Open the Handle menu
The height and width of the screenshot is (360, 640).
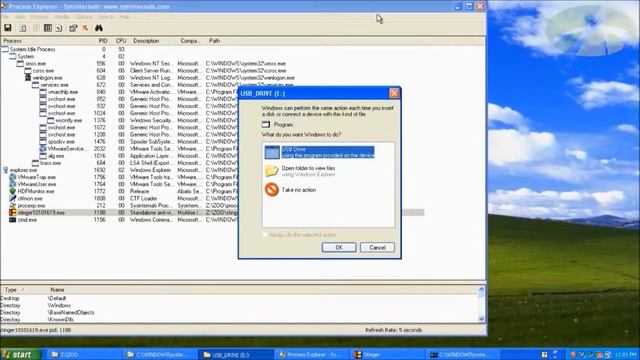click(62, 17)
